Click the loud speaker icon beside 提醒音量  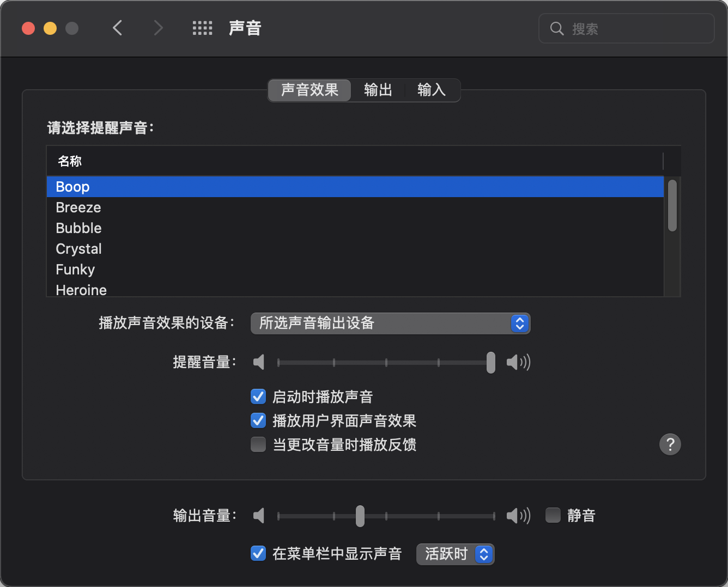518,362
